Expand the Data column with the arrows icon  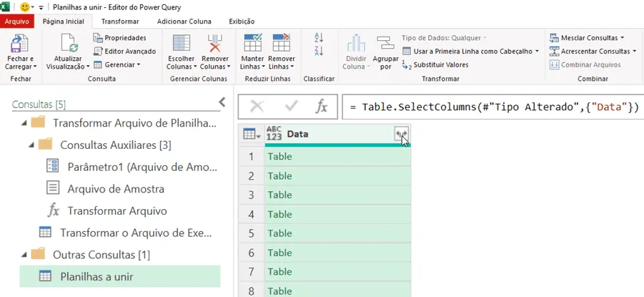[x=402, y=134]
